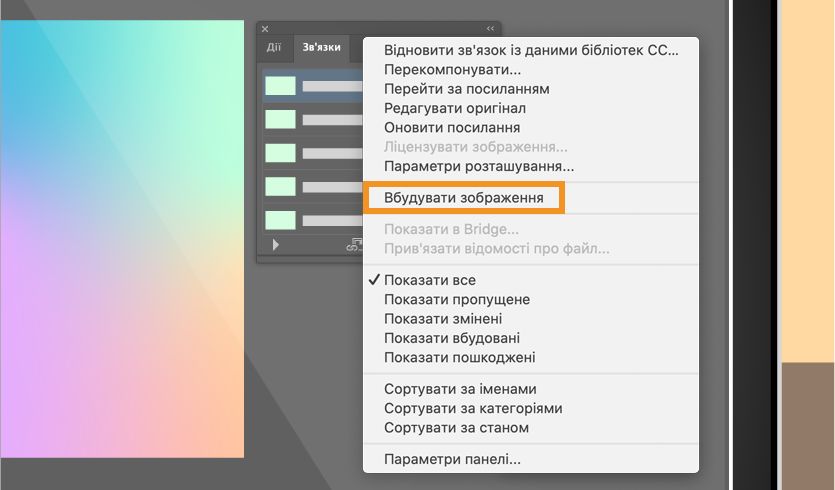
Task: Select Перейти за посиланням menu entry
Action: (466, 89)
